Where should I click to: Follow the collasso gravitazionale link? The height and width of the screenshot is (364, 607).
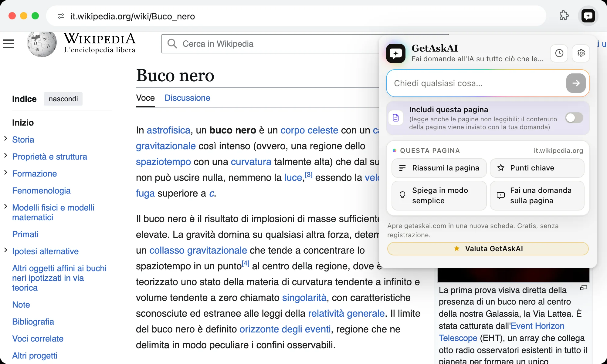tap(198, 250)
